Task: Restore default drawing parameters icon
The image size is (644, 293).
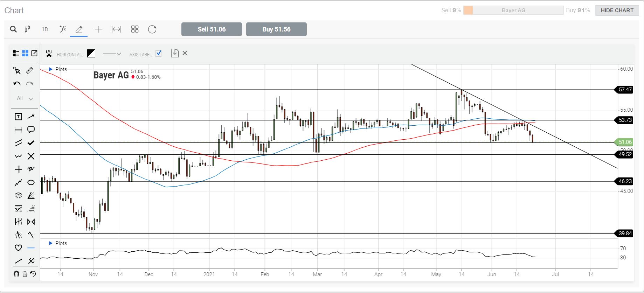Action: click(x=33, y=274)
